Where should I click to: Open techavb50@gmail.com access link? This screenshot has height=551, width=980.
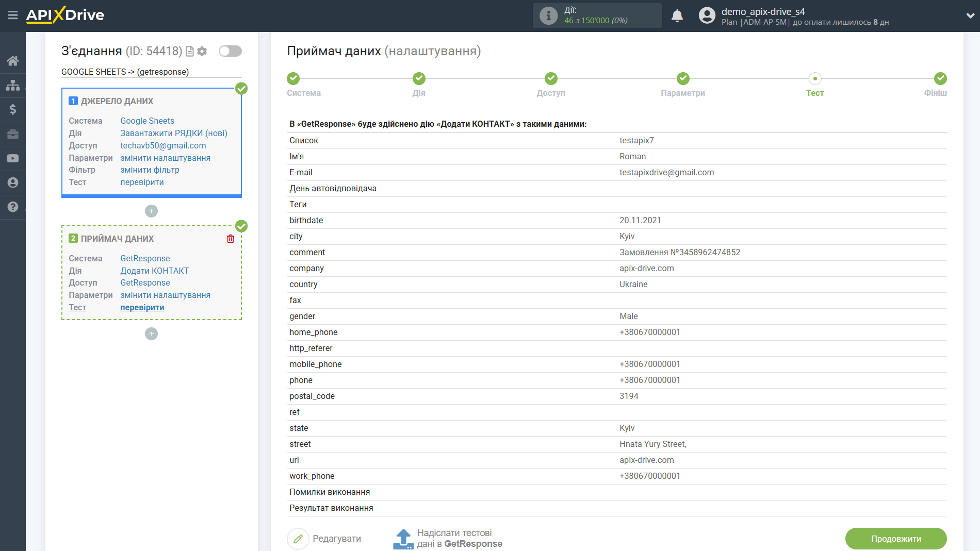click(163, 145)
